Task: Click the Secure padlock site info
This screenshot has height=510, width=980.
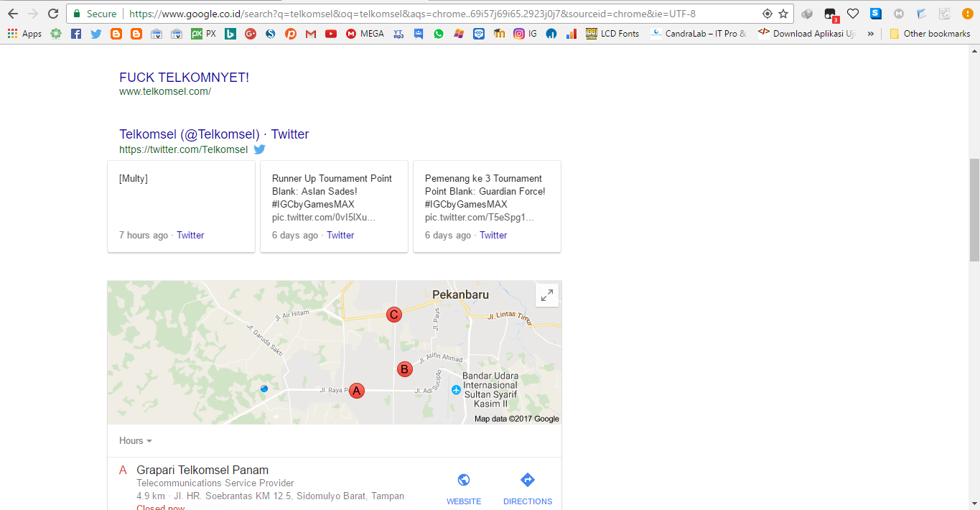Action: 95,14
